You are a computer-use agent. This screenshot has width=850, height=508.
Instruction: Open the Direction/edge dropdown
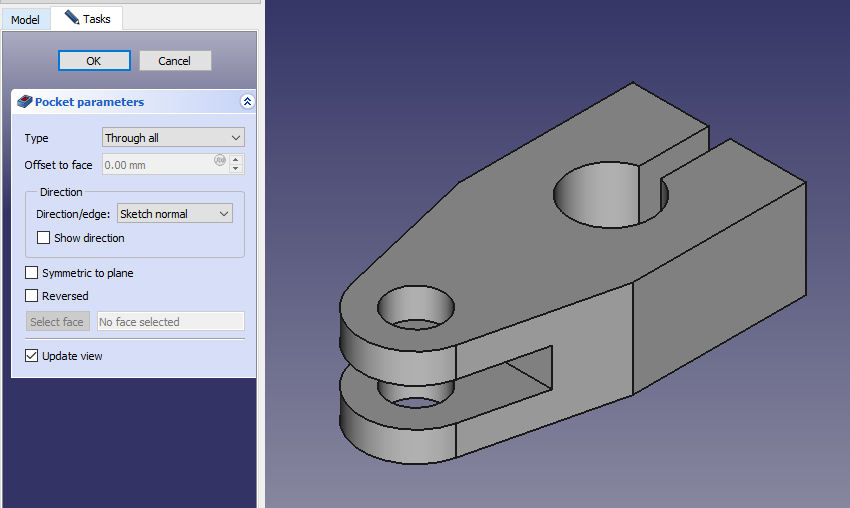(174, 214)
